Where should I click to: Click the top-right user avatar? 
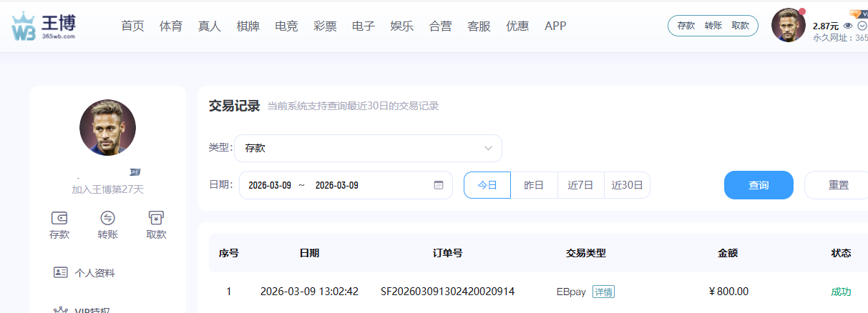click(788, 26)
